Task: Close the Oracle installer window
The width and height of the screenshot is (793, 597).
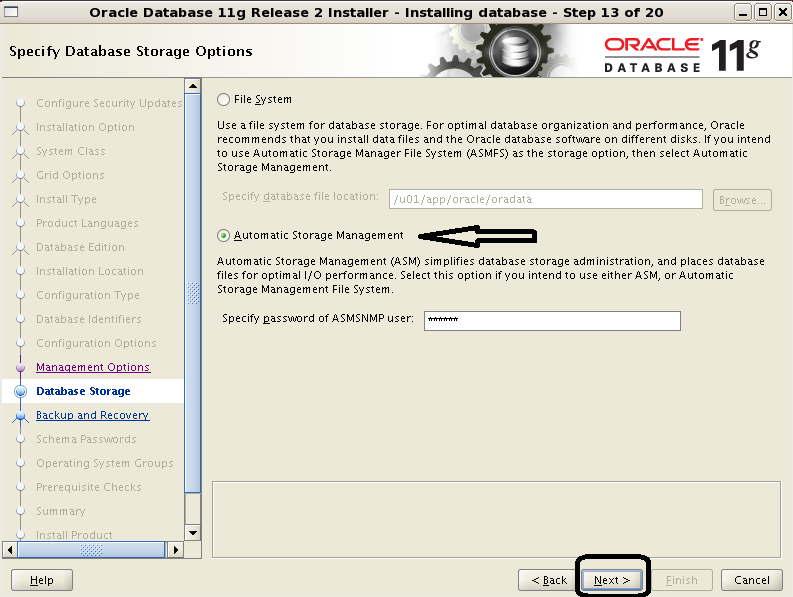Action: pos(780,12)
